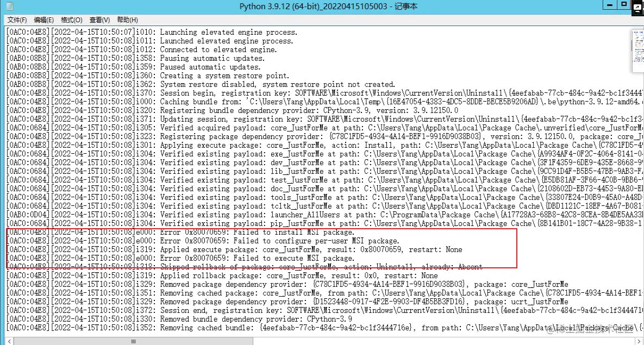Open the 格式(O) menu
The height and width of the screenshot is (345, 644).
[x=70, y=20]
